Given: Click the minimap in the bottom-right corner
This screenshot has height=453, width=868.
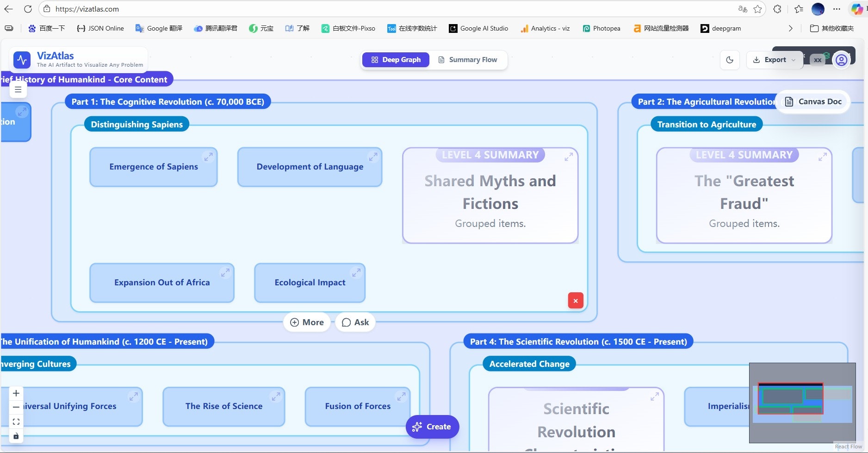Looking at the screenshot, I should click(x=803, y=401).
